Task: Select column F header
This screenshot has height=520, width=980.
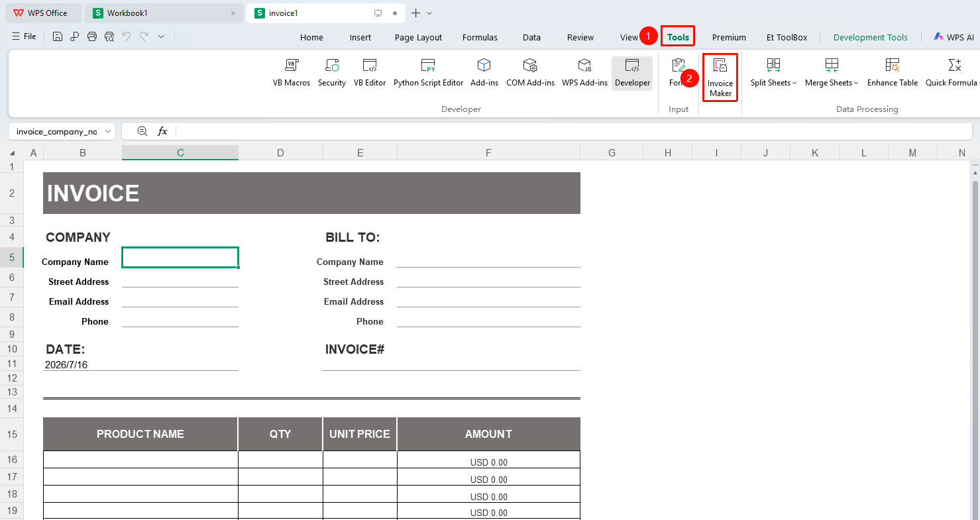Action: coord(488,153)
